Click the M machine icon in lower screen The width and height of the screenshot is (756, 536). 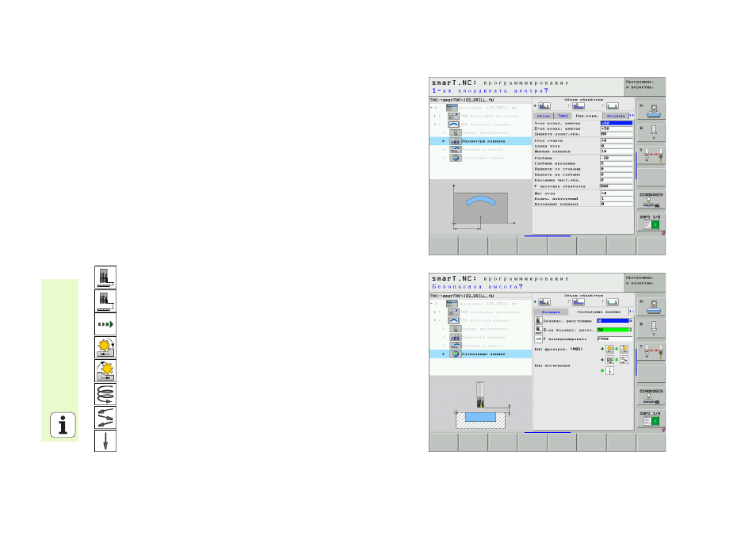point(651,307)
